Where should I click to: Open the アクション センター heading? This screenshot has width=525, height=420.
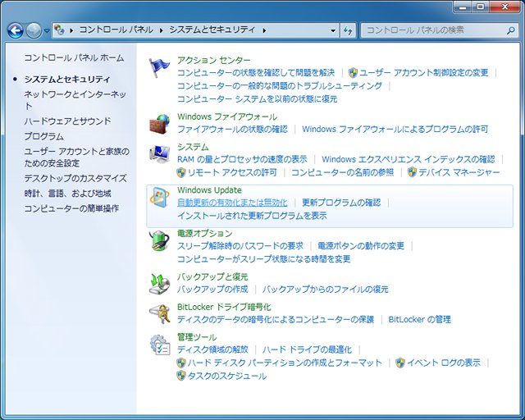(x=213, y=60)
